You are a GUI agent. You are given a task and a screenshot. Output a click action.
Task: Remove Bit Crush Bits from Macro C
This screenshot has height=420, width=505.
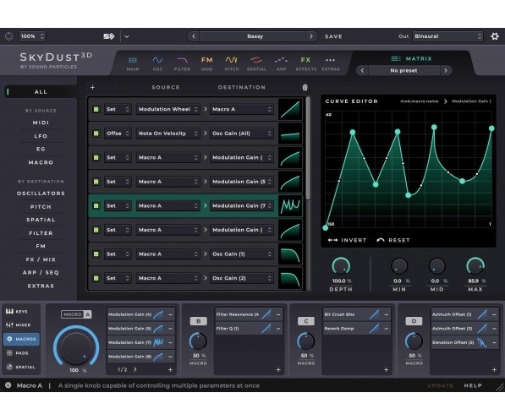(x=386, y=314)
